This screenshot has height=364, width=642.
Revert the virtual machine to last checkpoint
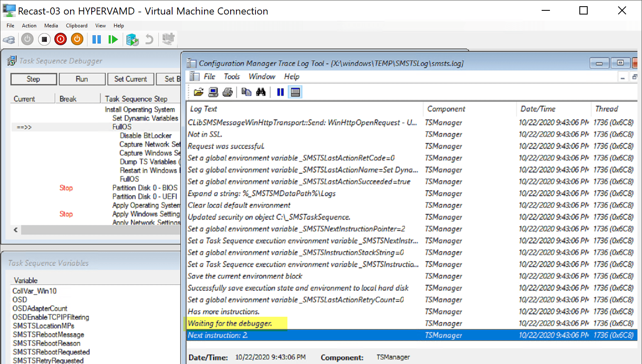click(148, 39)
